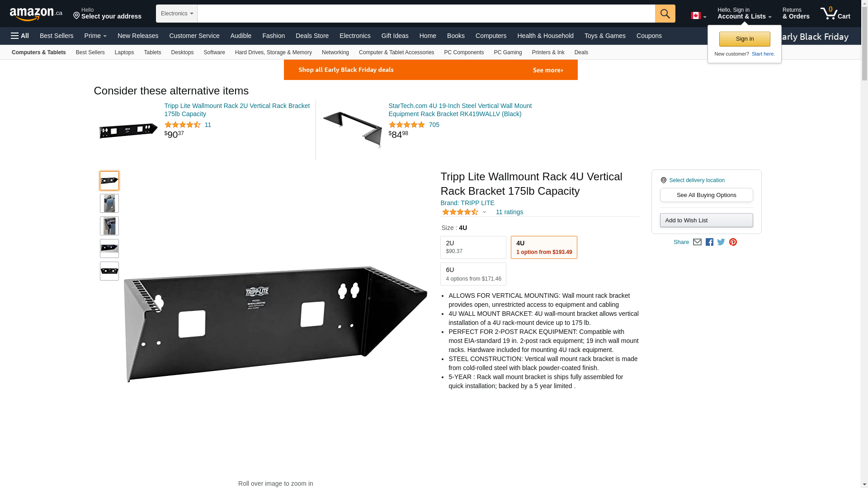Click the search magnifier button
The height and width of the screenshot is (488, 868).
click(665, 14)
